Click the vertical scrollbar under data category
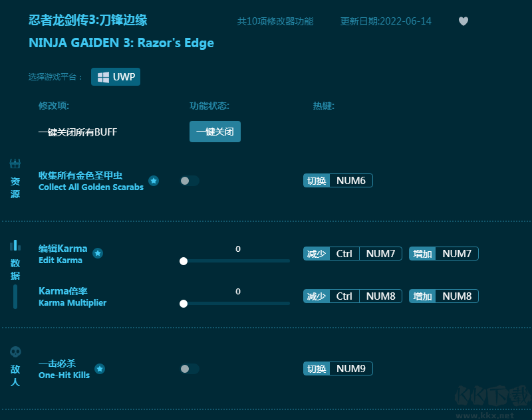The image size is (532, 420). (15, 296)
